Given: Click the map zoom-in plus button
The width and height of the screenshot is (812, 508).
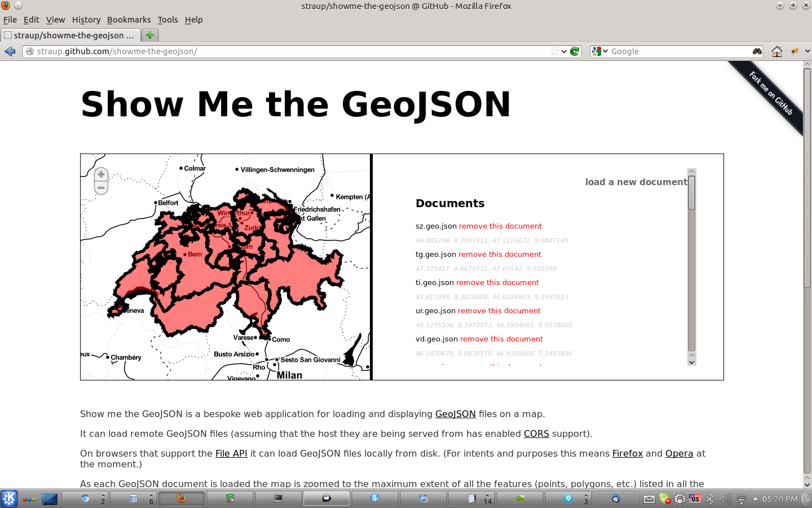Looking at the screenshot, I should coord(101,174).
